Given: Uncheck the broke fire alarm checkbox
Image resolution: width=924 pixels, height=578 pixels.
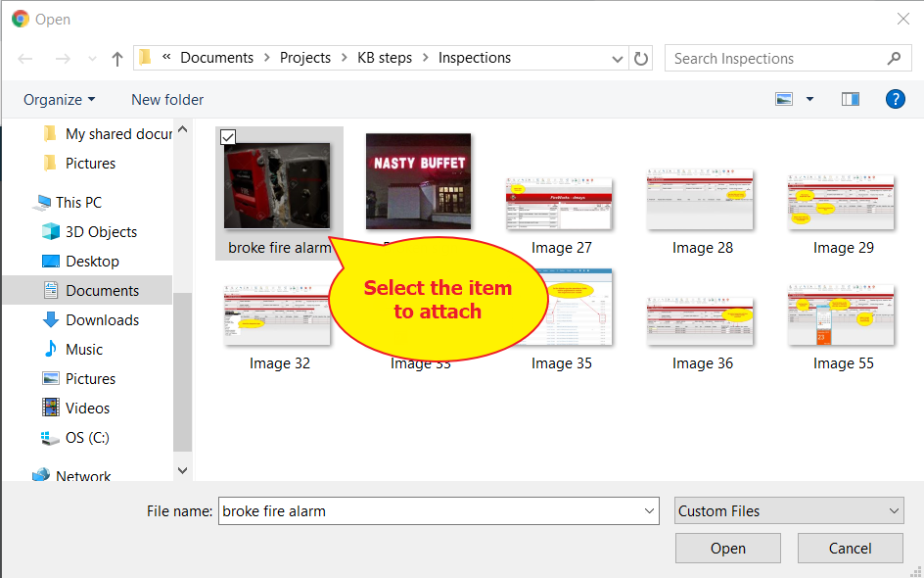Looking at the screenshot, I should pyautogui.click(x=228, y=137).
